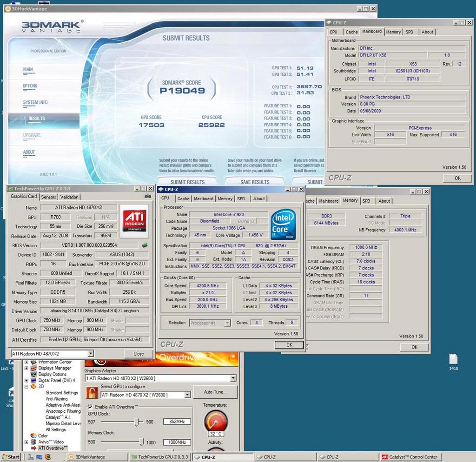The image size is (476, 462).
Task: Click the Auto-Tune... button
Action: tap(215, 392)
